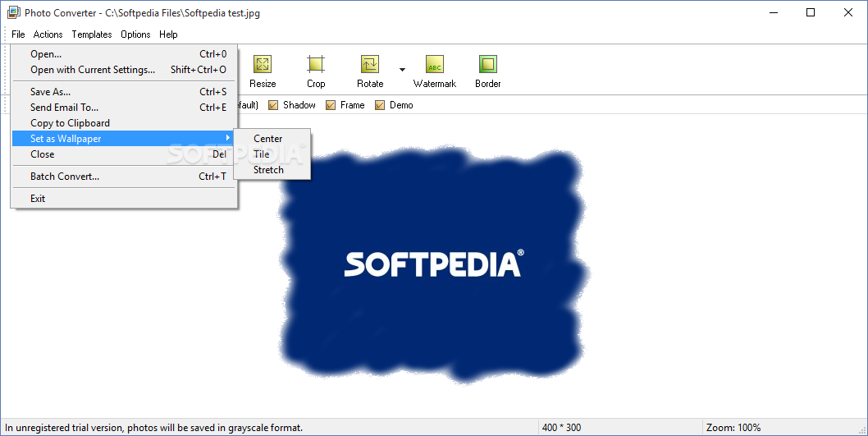This screenshot has height=436, width=868.
Task: Select Tile wallpaper option
Action: tap(272, 154)
